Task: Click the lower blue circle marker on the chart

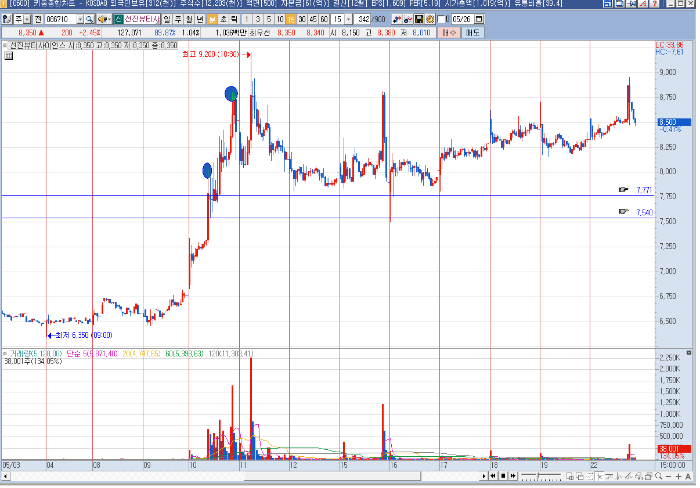Action: point(207,171)
